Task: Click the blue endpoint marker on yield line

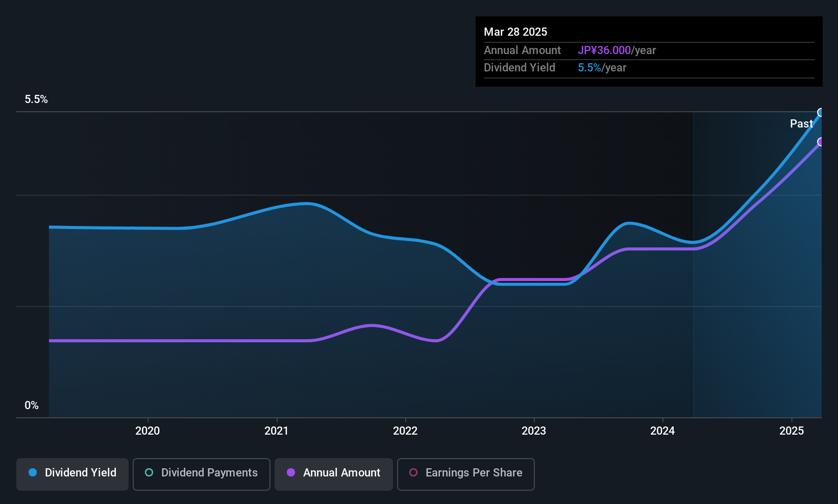Action: (x=821, y=113)
